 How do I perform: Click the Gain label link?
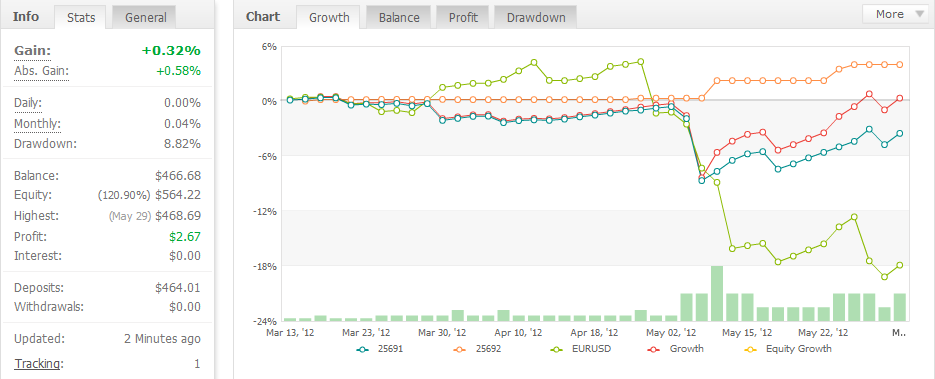[32, 51]
